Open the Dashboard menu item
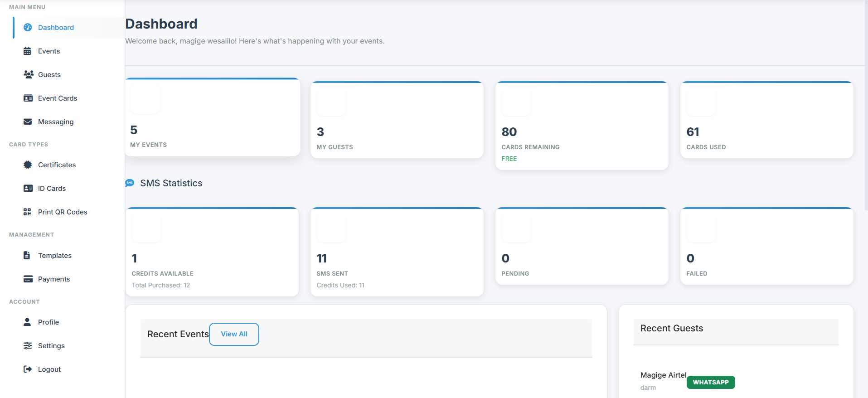868x398 pixels. [x=68, y=28]
